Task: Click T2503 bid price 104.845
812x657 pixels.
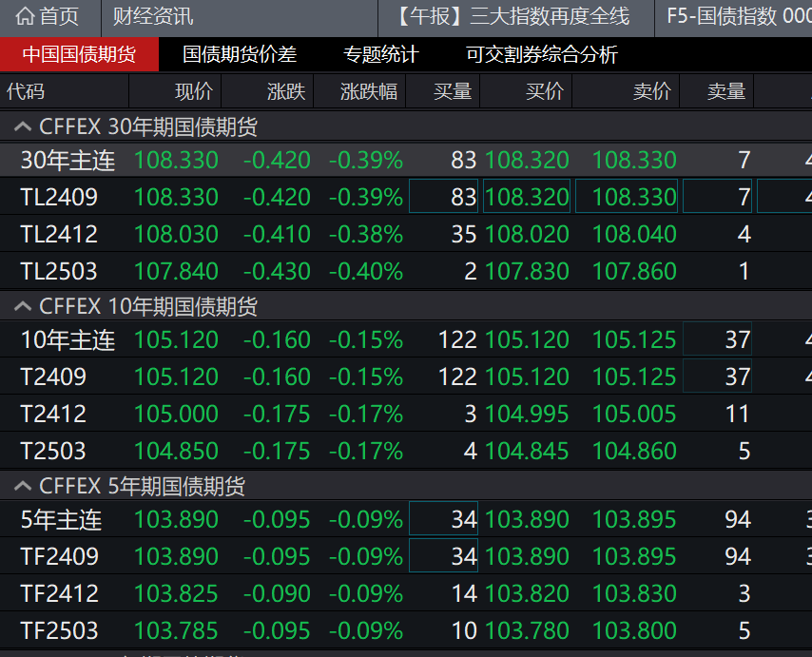Action: point(527,451)
